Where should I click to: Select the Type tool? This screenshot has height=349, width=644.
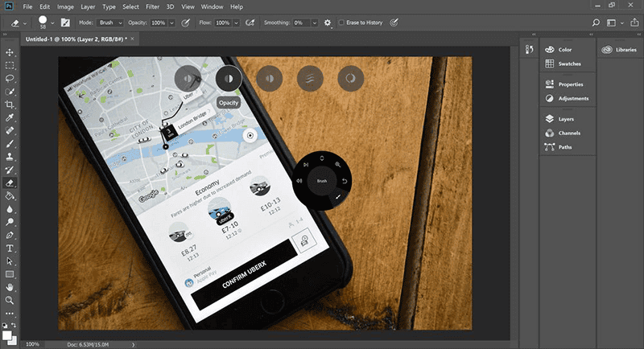tap(10, 248)
